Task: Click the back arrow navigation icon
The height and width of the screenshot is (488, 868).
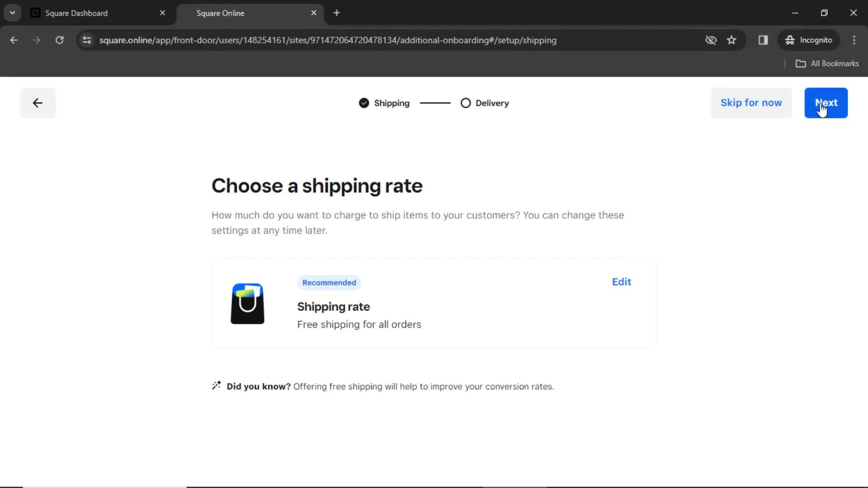Action: pos(38,103)
